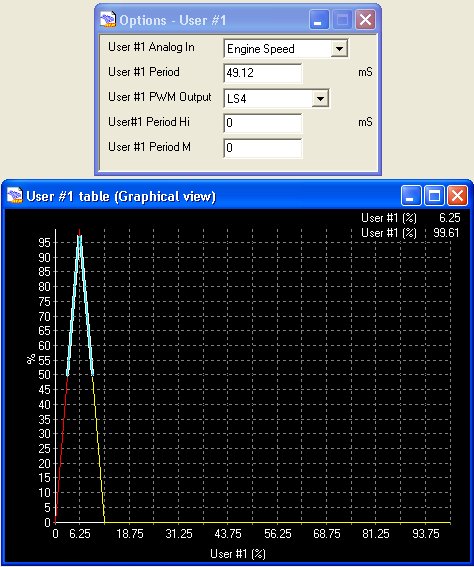This screenshot has height=567, width=474.
Task: Click the User #1 Period M field
Action: (x=263, y=148)
